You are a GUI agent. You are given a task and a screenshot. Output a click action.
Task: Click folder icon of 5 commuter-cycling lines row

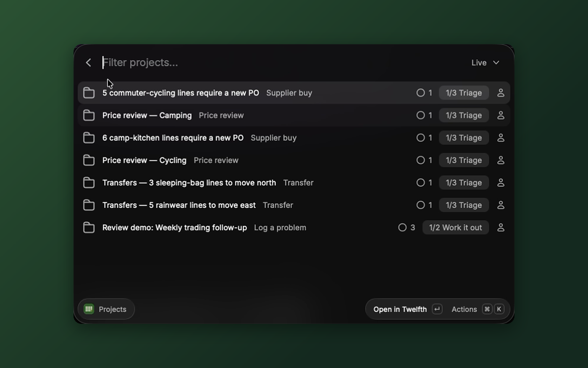pos(89,93)
